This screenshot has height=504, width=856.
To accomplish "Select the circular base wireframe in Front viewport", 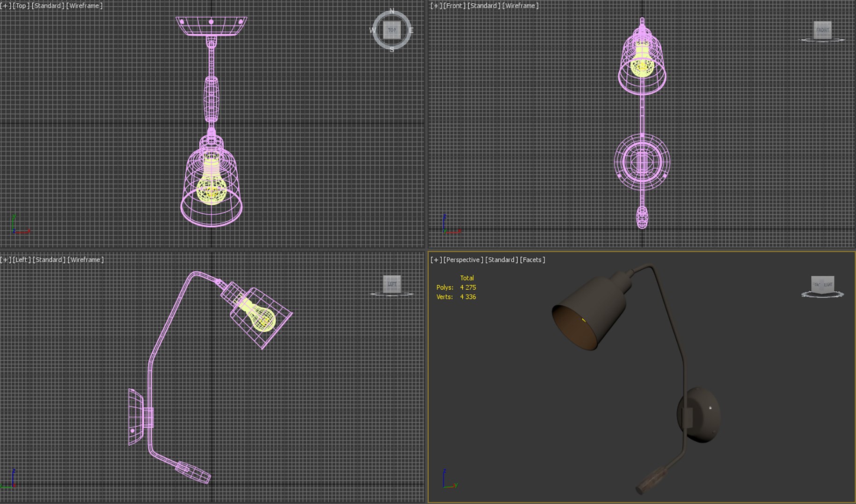I will pos(642,162).
